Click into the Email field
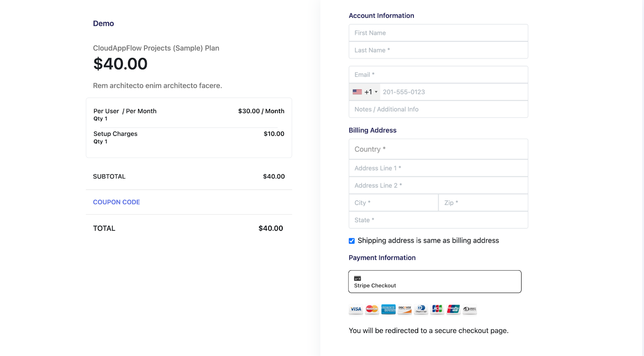644x356 pixels. 438,75
